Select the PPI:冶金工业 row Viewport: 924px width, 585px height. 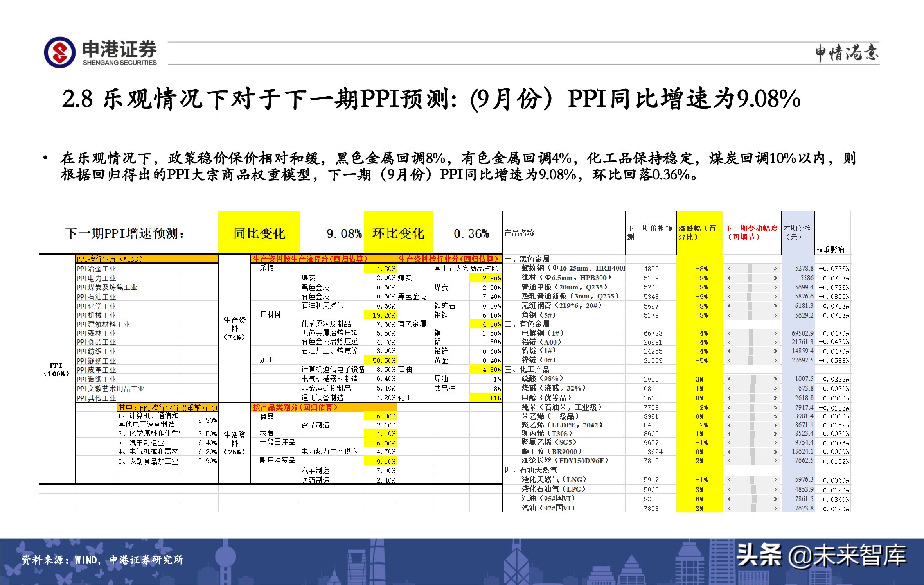147,269
